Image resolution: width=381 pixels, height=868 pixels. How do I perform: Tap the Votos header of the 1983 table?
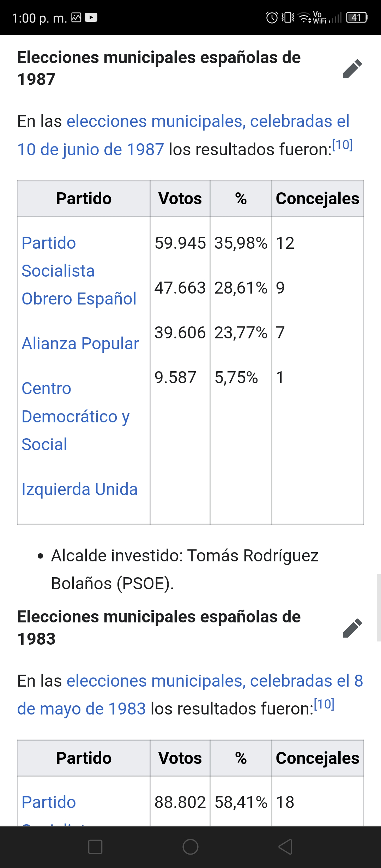click(x=180, y=758)
